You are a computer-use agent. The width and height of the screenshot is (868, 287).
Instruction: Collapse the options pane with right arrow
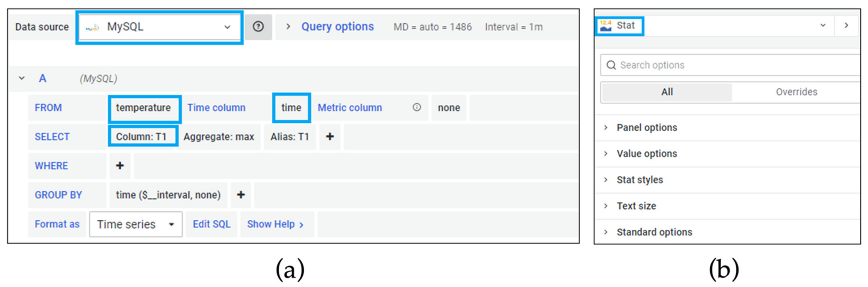[x=846, y=26]
